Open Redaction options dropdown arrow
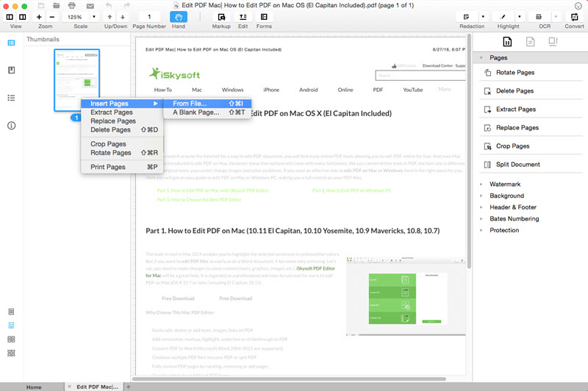Viewport: 588px width, 391px height. point(483,17)
